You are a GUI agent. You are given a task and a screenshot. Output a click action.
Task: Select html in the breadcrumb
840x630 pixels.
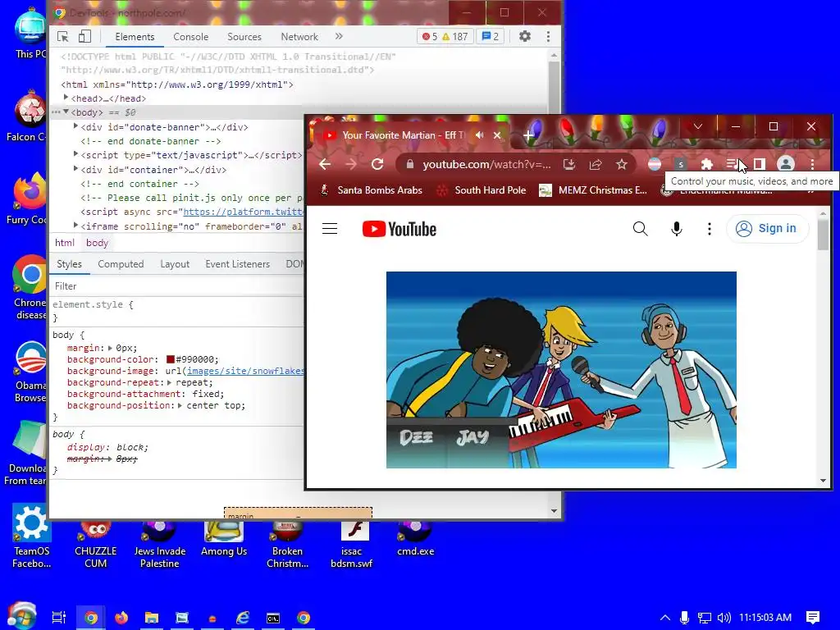click(65, 243)
